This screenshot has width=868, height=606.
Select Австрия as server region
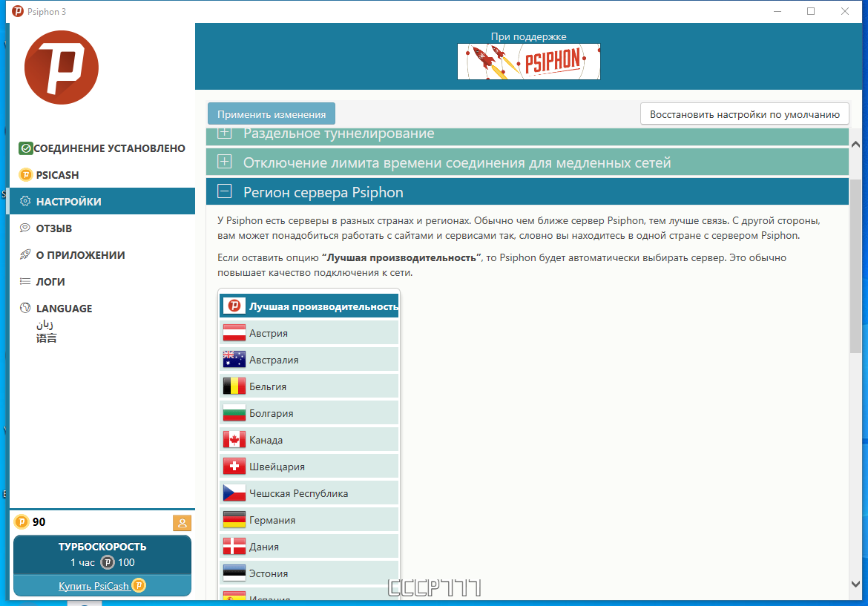pos(309,332)
